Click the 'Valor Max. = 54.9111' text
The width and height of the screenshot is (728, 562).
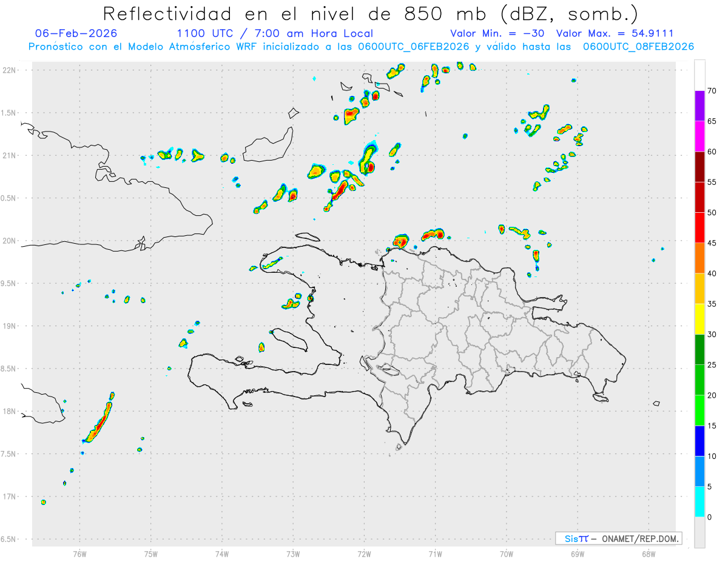615,33
